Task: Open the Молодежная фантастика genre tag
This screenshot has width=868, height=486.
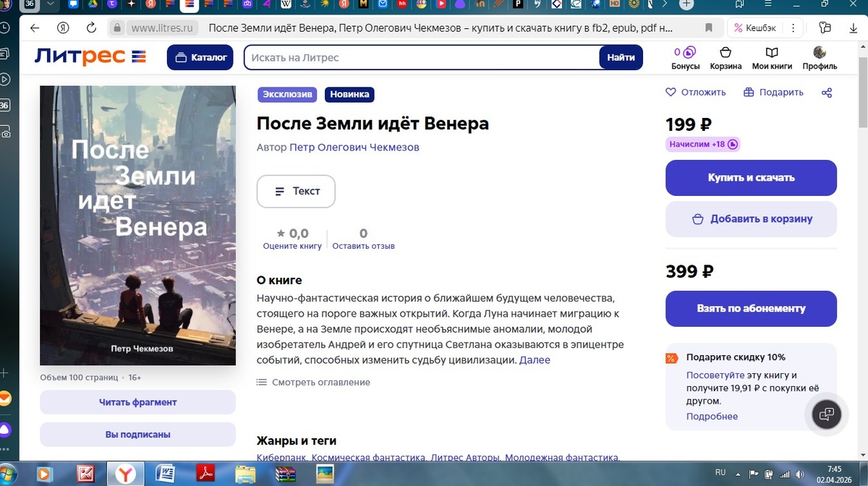Action: pos(562,458)
